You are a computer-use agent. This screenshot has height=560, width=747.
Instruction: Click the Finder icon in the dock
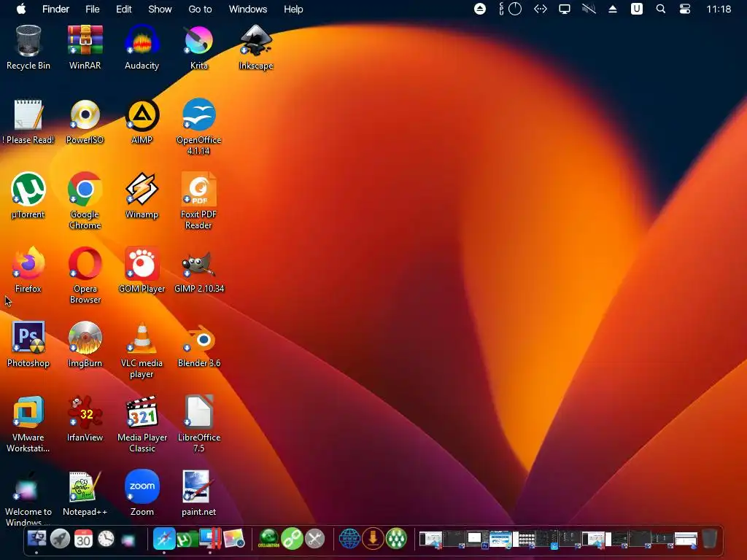click(x=36, y=539)
